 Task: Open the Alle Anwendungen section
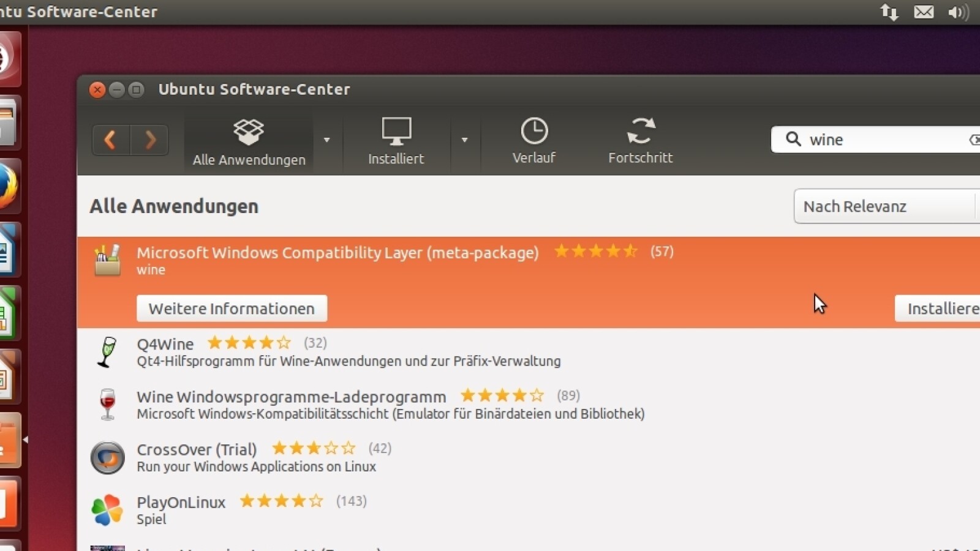(x=249, y=141)
